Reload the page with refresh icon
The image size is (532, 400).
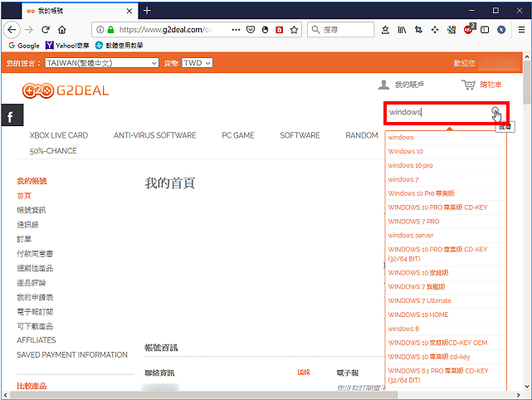tap(46, 30)
